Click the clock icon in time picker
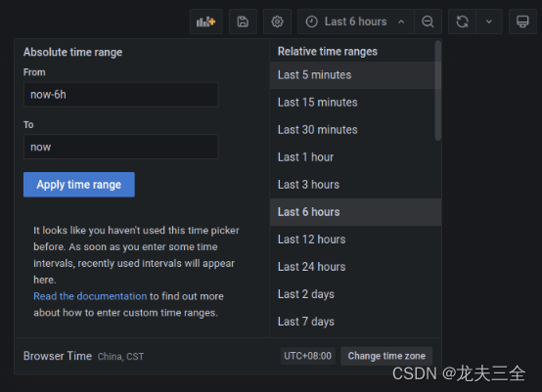Viewport: 542px width, 392px height. (x=312, y=22)
